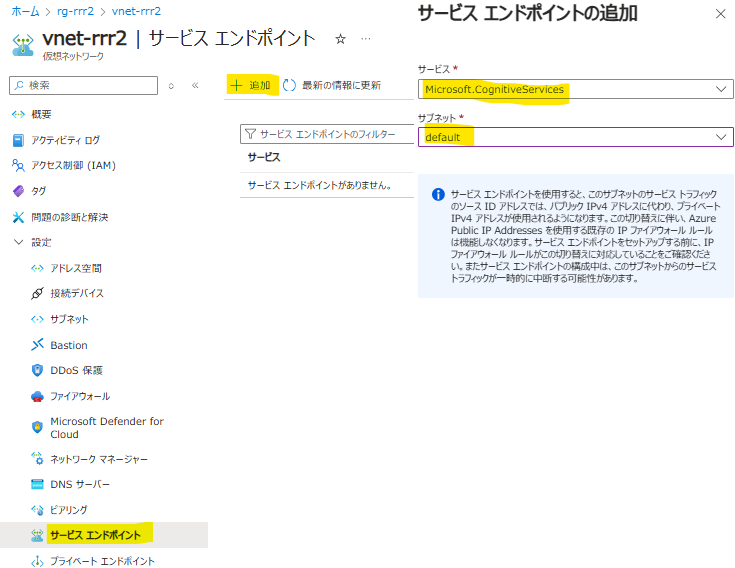Screen dimensions: 735x568
Task: Open the サブネット dropdown showing default
Action: [x=576, y=137]
